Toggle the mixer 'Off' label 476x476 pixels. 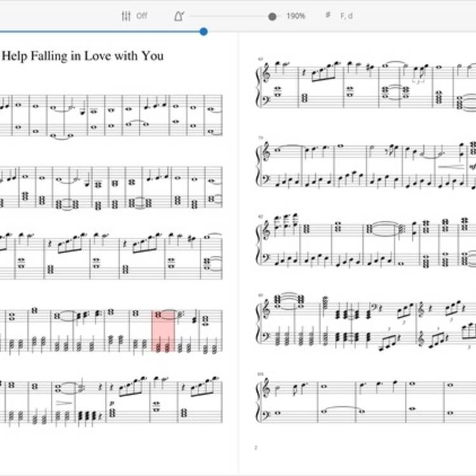142,16
